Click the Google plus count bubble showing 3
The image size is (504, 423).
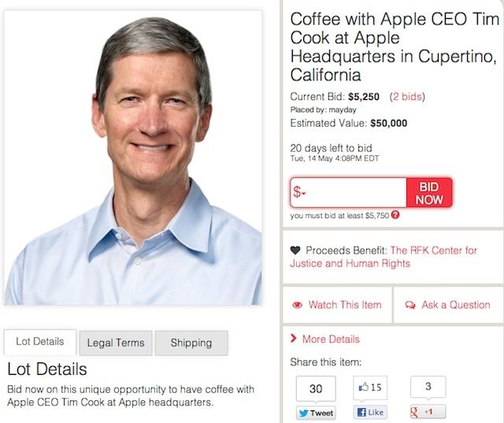(428, 387)
